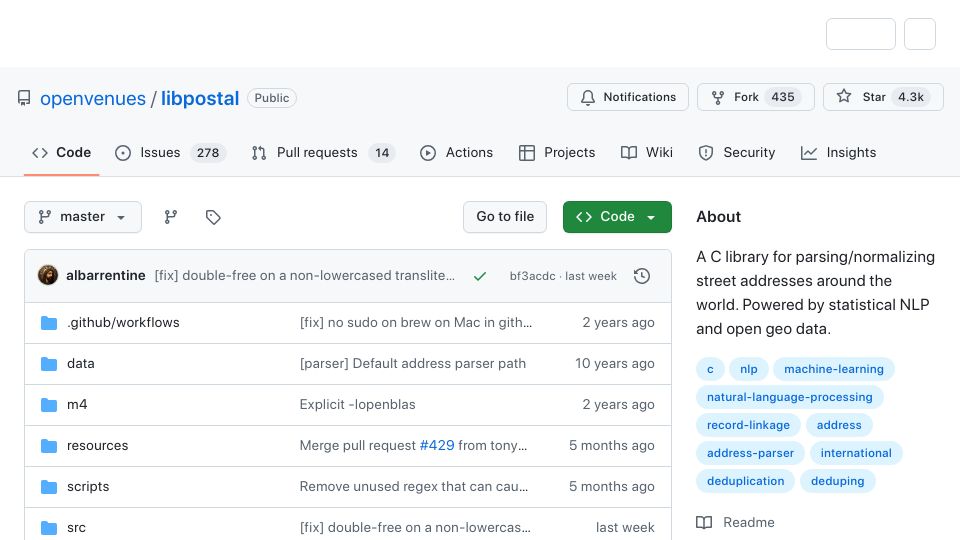This screenshot has width=960, height=540.
Task: Open the m4 folder
Action: coord(77,405)
